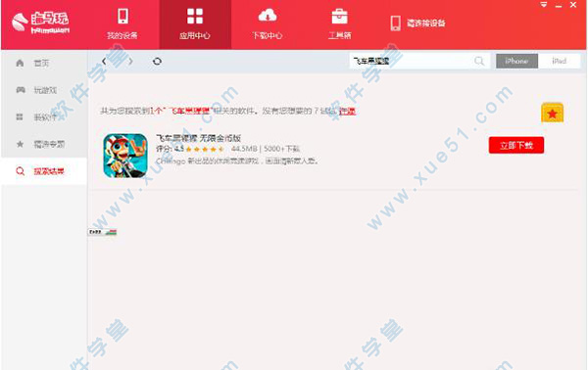The height and width of the screenshot is (370, 588).
Task: Click the monkey game app thumbnail
Action: [125, 156]
